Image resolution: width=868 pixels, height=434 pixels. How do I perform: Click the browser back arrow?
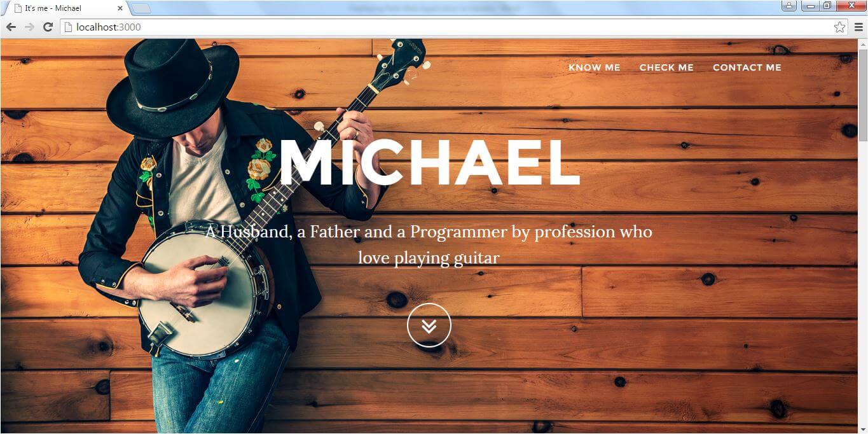tap(11, 27)
